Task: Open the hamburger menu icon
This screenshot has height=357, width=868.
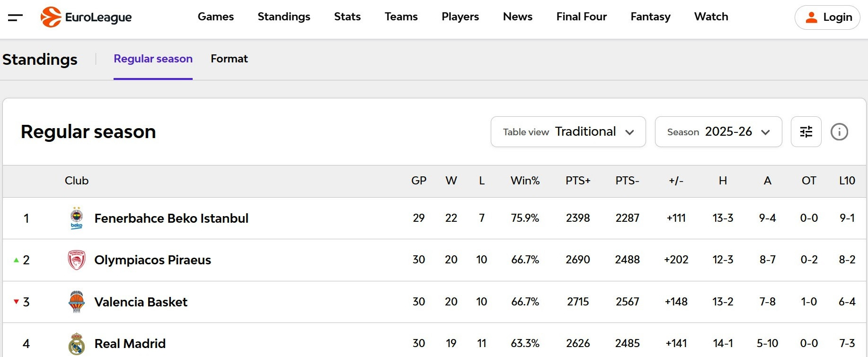Action: click(15, 17)
